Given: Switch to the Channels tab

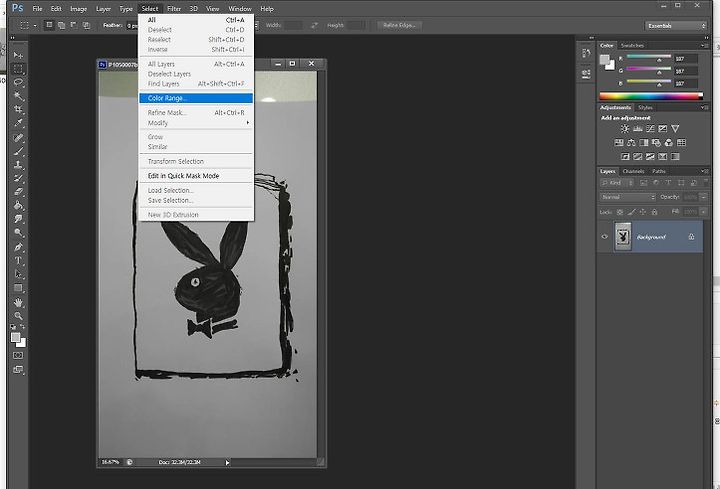Looking at the screenshot, I should pos(634,171).
